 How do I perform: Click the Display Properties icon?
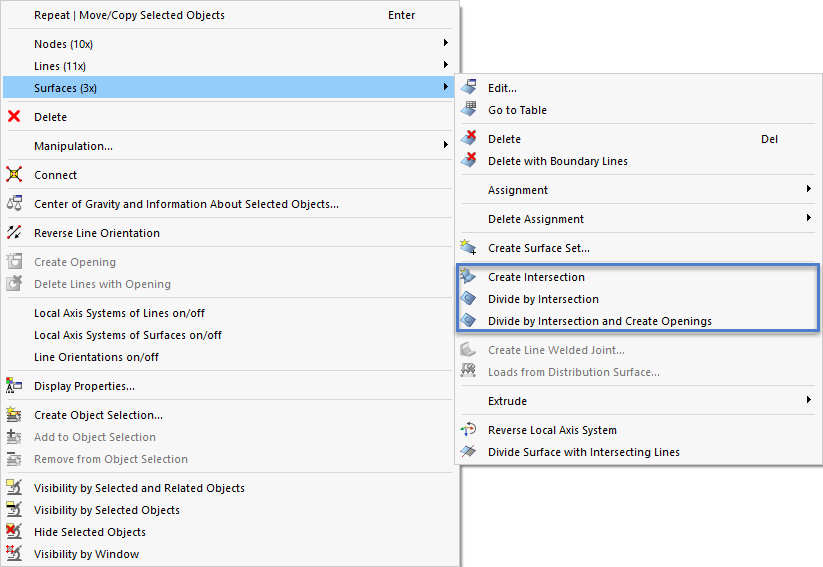[14, 386]
